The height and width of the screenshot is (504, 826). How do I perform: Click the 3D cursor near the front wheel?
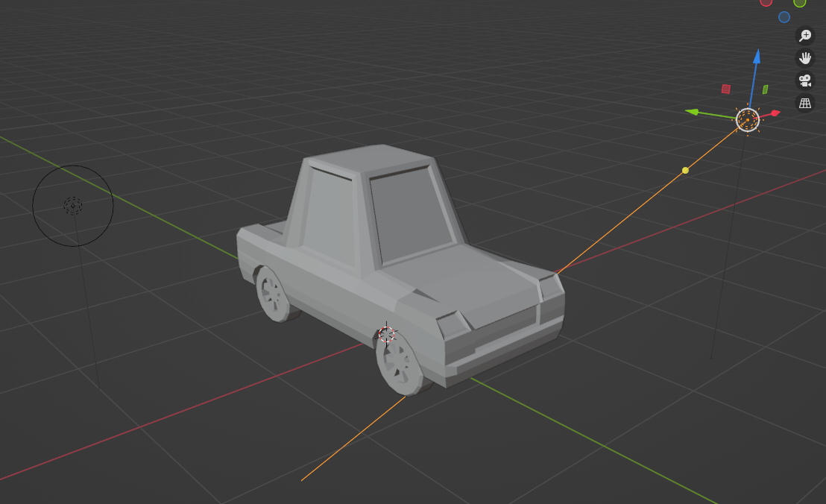tap(387, 334)
